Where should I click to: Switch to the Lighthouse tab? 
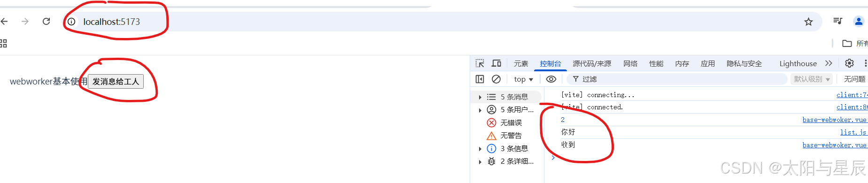click(x=798, y=64)
